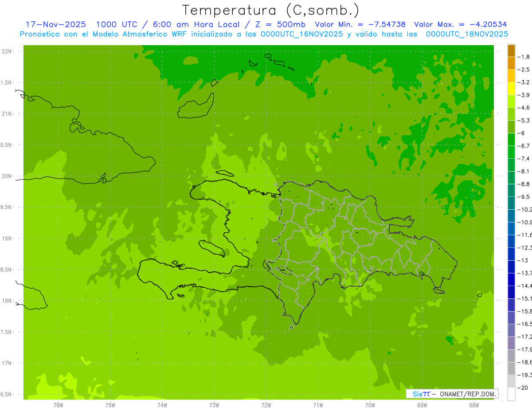Click the '-8.8' legend value
The image size is (532, 411).
pyautogui.click(x=524, y=184)
